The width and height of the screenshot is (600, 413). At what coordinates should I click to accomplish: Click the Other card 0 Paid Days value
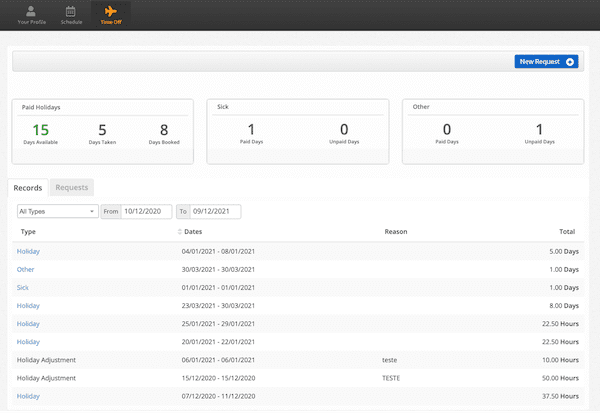pyautogui.click(x=447, y=130)
